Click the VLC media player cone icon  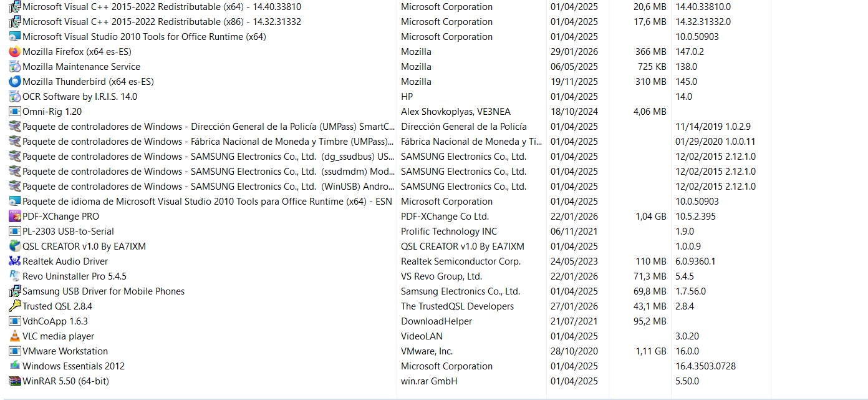tap(15, 336)
